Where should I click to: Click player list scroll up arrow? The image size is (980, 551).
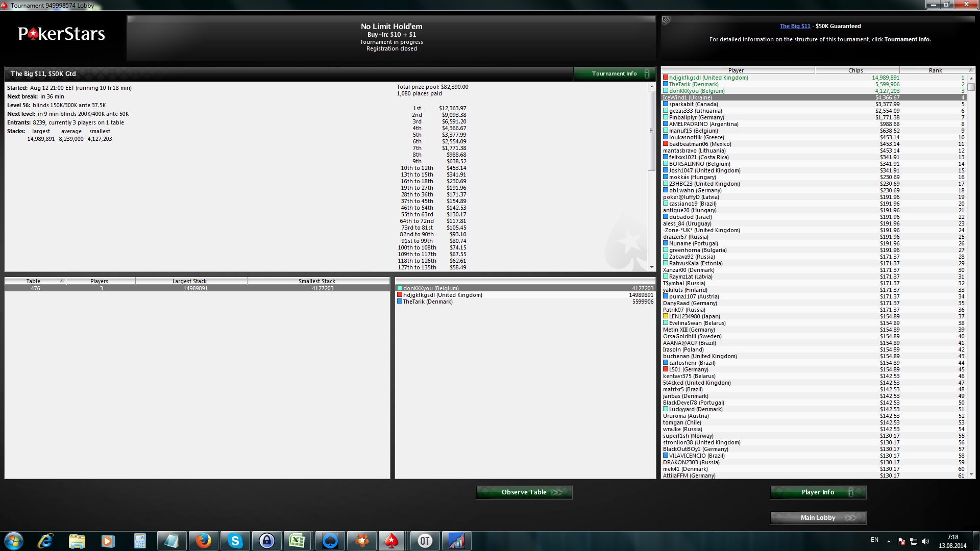(971, 78)
